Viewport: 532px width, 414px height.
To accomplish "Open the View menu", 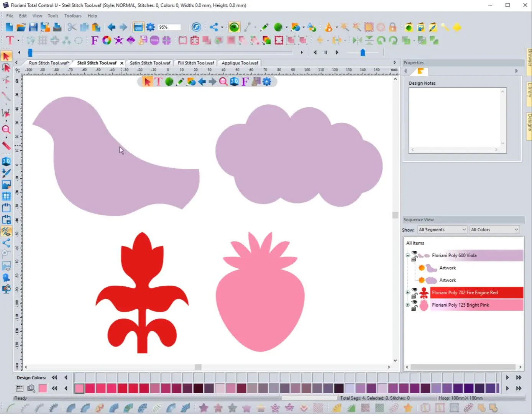I will (37, 16).
